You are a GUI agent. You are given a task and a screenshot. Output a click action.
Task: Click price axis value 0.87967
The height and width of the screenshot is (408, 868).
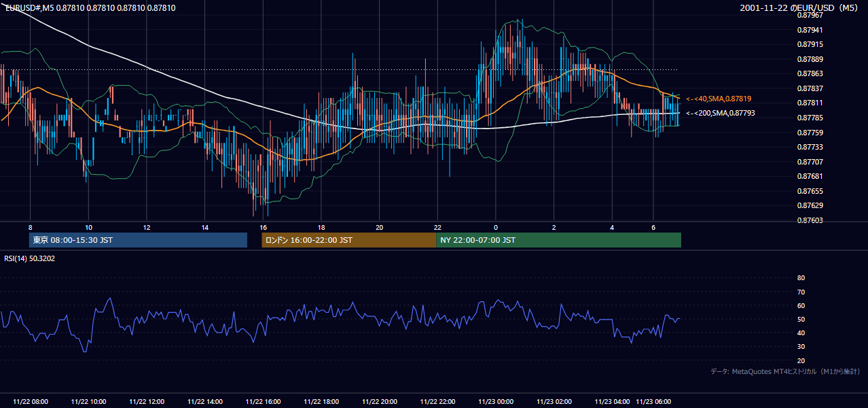point(809,15)
